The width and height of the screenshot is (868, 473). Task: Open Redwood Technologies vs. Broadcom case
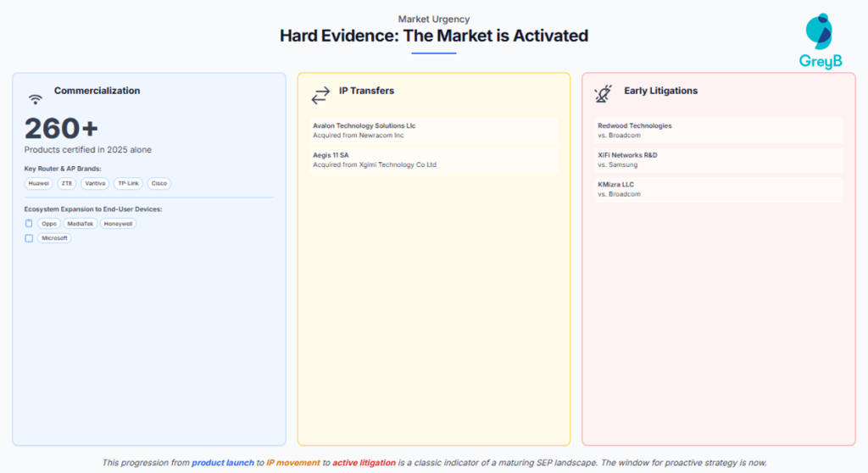pos(718,130)
